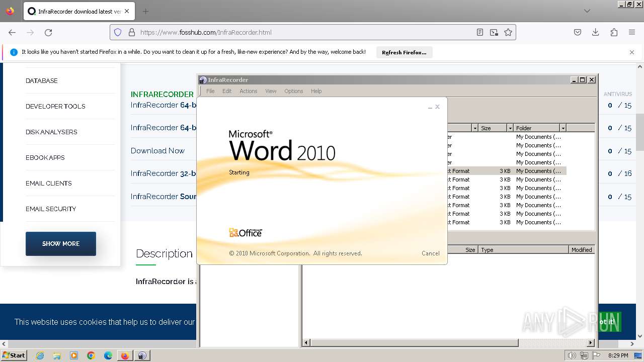Click InfraRecorder horizontal scrollbar right arrow

tap(591, 343)
